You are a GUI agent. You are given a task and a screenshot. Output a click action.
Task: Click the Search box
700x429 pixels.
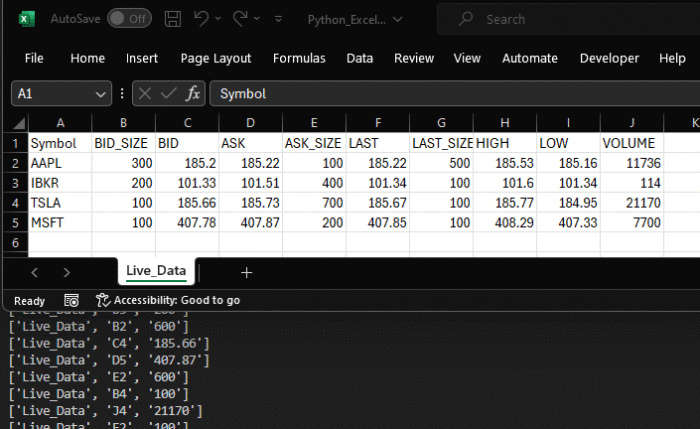(x=568, y=19)
